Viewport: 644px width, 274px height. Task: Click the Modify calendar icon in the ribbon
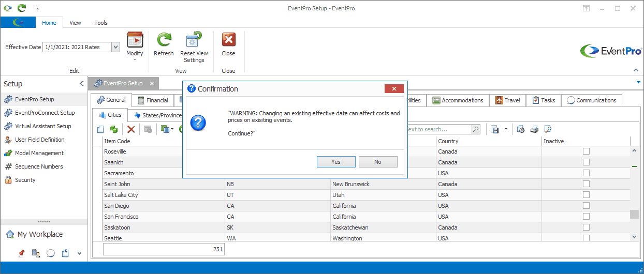tap(135, 40)
